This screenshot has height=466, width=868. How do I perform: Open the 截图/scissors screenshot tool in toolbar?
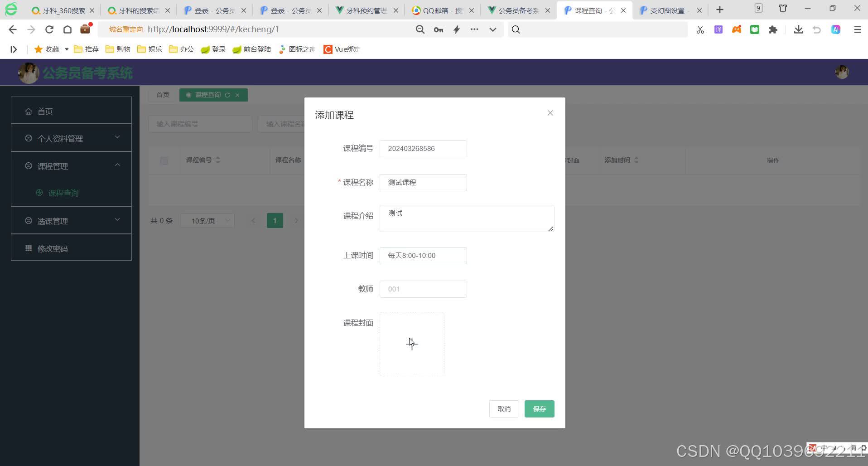(700, 29)
